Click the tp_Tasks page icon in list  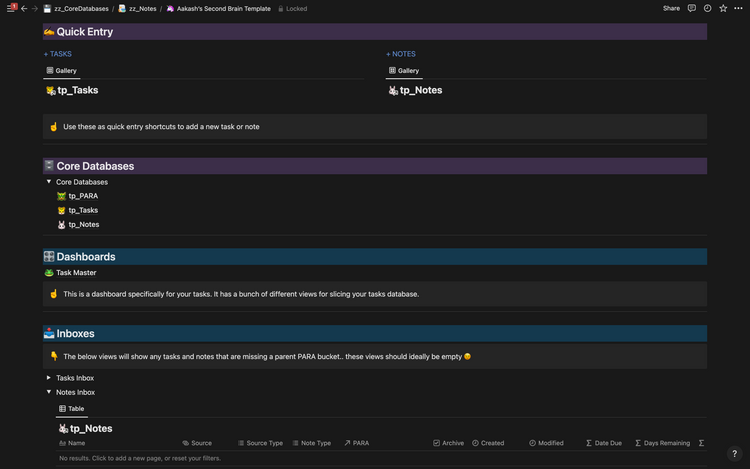pyautogui.click(x=61, y=210)
